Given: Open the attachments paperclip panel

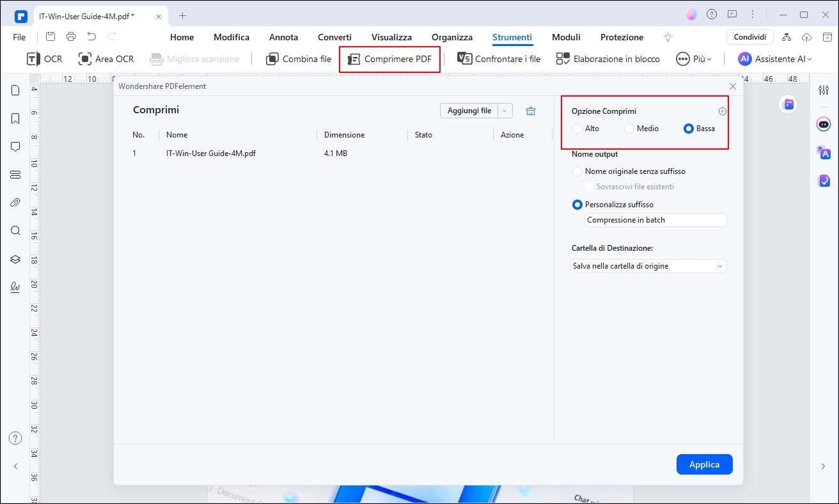Looking at the screenshot, I should [15, 203].
